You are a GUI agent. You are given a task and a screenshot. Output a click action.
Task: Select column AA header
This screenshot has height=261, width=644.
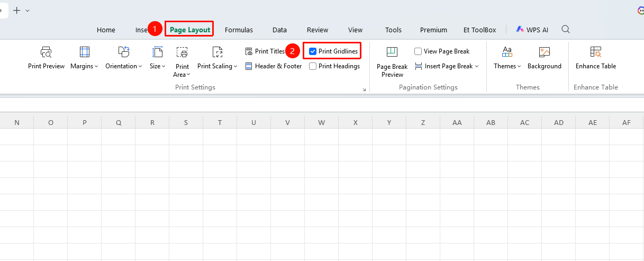[457, 122]
